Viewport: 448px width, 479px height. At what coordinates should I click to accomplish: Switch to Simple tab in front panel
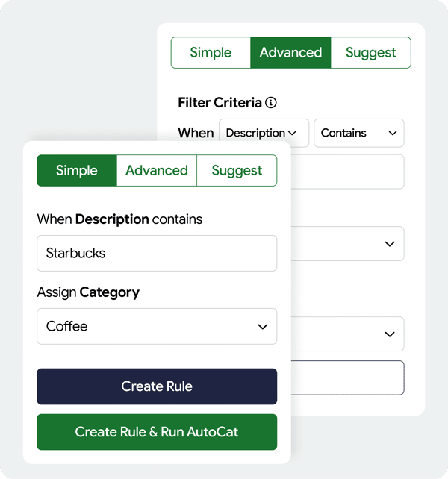click(x=77, y=170)
